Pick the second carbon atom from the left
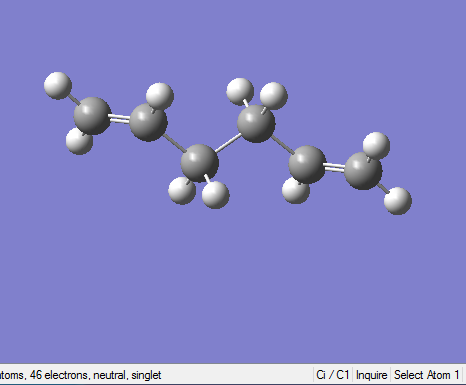This screenshot has height=385, width=466. [148, 122]
